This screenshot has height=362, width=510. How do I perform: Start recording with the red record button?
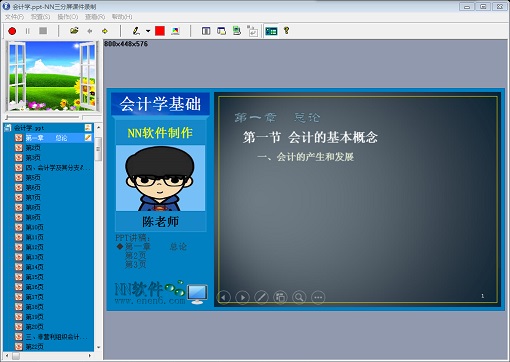[x=12, y=31]
